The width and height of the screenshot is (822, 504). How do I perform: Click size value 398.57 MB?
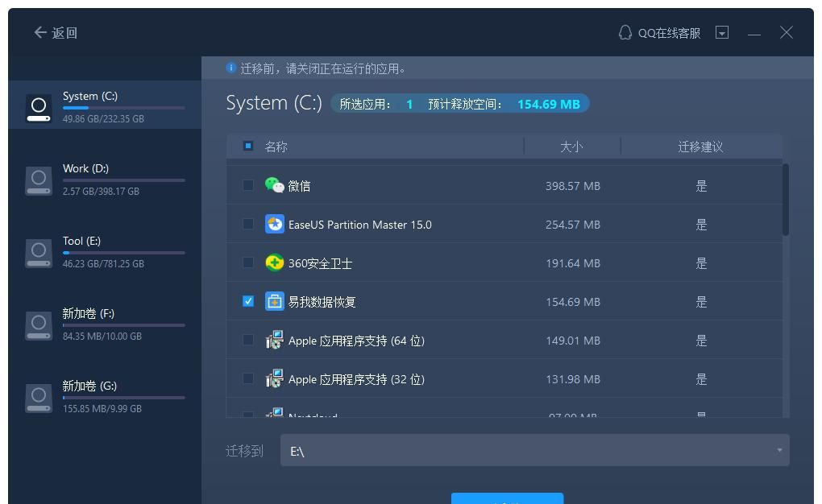572,186
